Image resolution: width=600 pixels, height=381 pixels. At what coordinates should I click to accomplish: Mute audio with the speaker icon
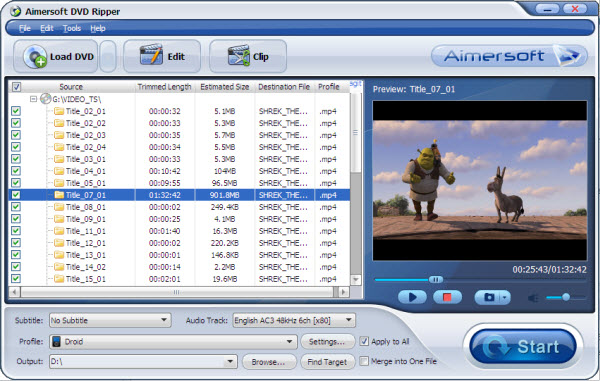533,298
